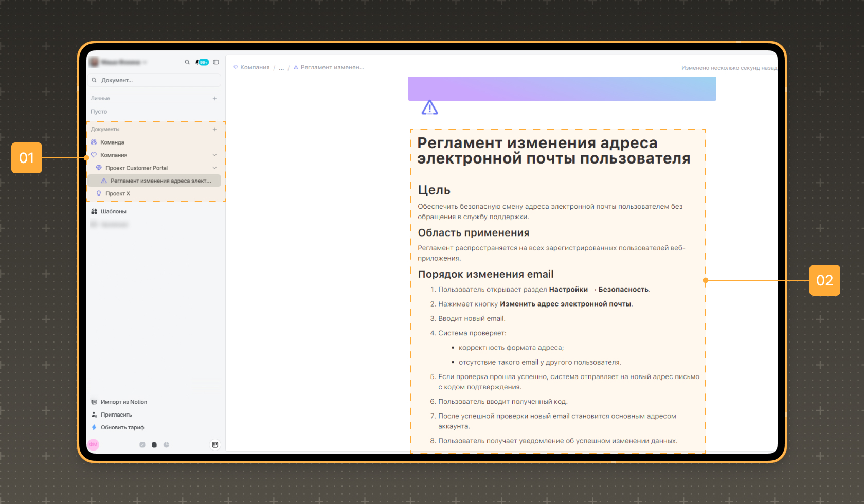This screenshot has height=504, width=864.
Task: Click the invite person icon
Action: tap(94, 415)
